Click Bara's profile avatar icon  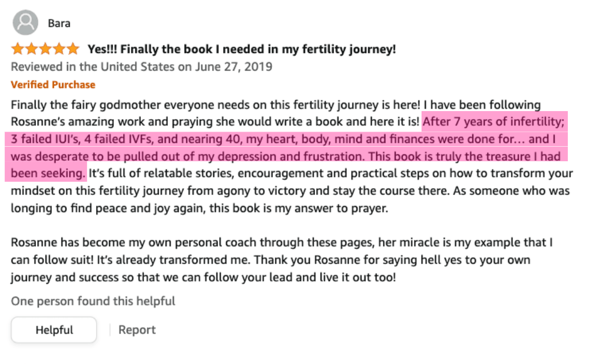pos(25,23)
